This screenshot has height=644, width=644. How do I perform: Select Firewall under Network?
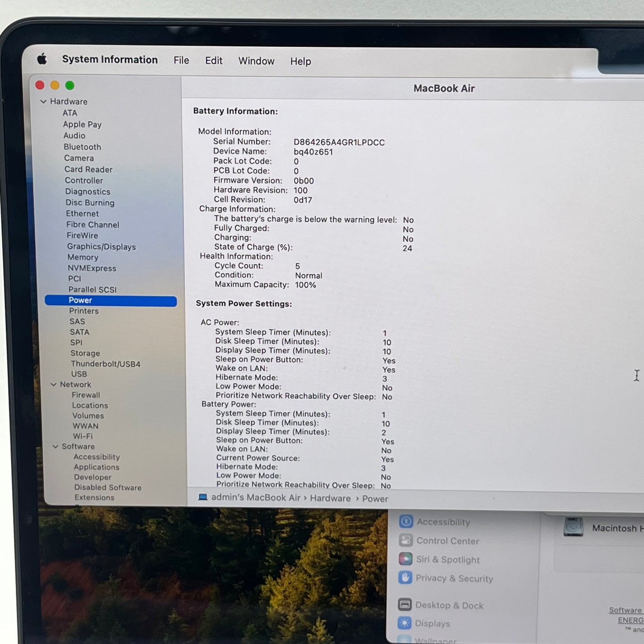pos(86,395)
